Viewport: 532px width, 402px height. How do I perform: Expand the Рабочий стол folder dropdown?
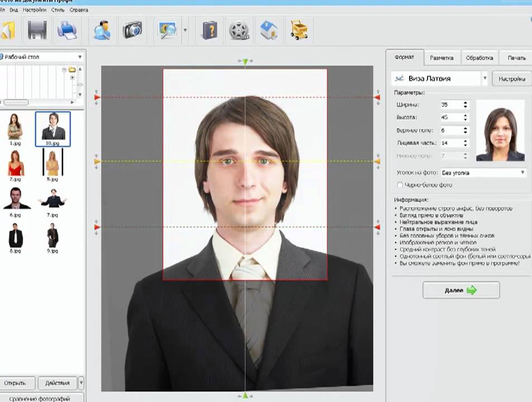tap(80, 57)
